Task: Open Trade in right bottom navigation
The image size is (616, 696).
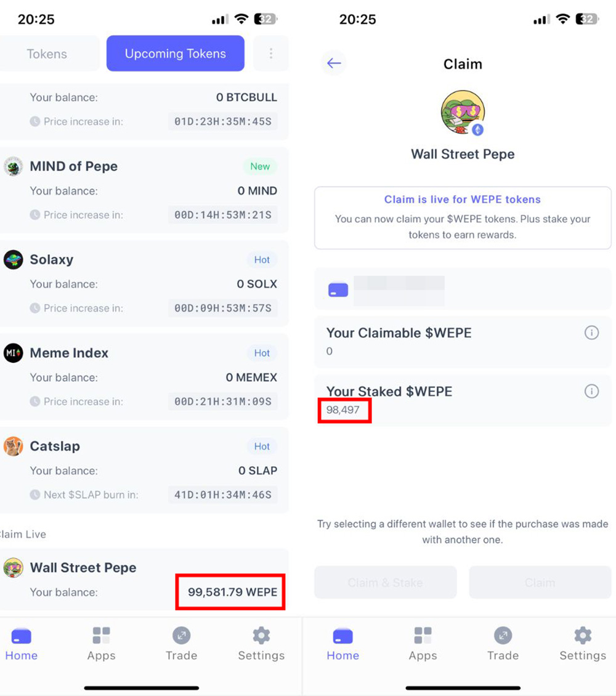Action: click(x=503, y=644)
